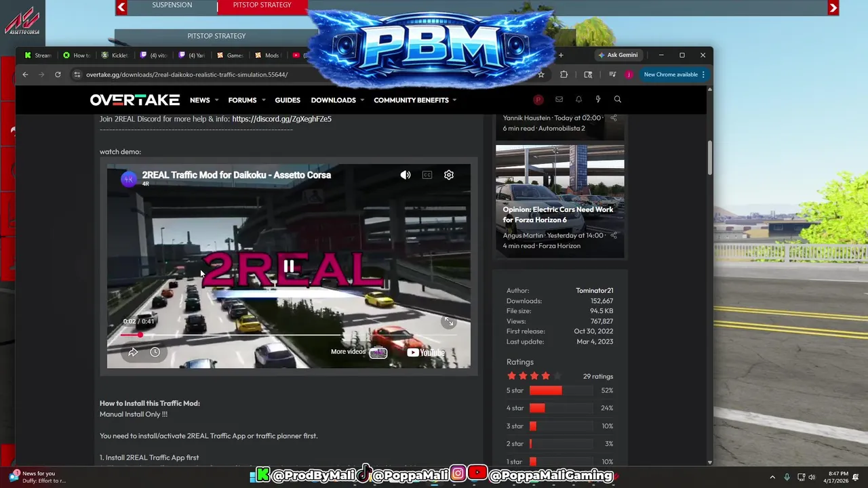Click the New Chrome available button

[x=671, y=75]
